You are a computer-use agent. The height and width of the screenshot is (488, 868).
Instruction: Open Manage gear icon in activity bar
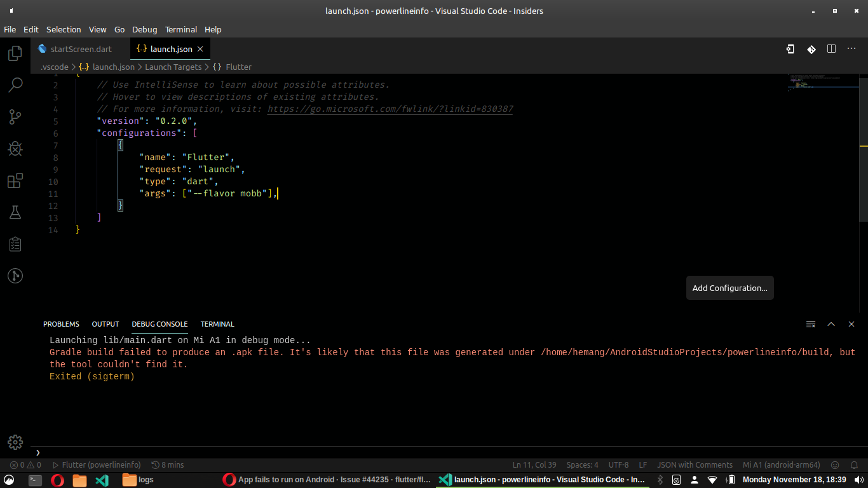tap(15, 442)
